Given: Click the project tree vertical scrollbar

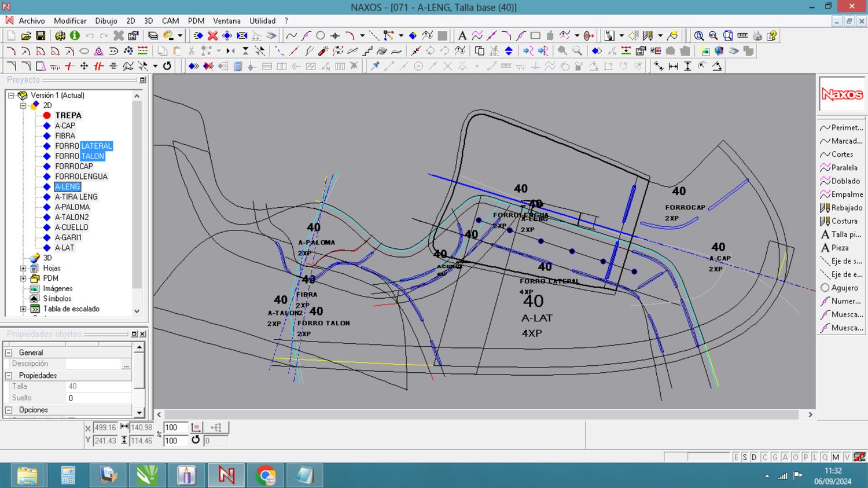Looking at the screenshot, I should 137,196.
